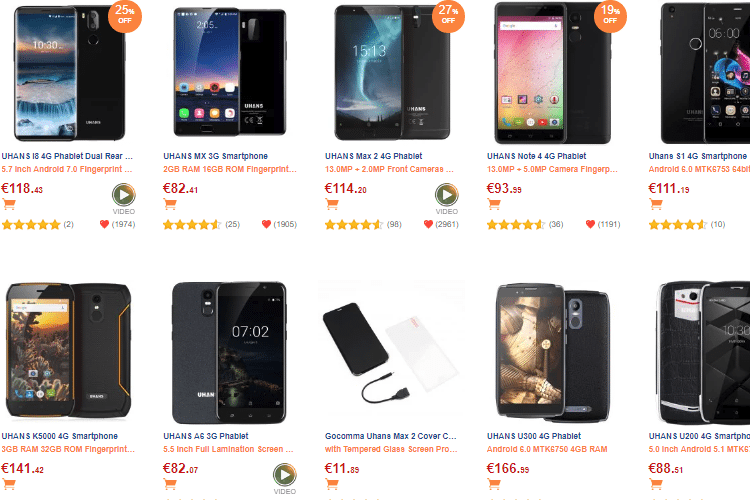
Task: Click cart icon under UHANS MX 3G Smartphone
Action: pyautogui.click(x=172, y=205)
